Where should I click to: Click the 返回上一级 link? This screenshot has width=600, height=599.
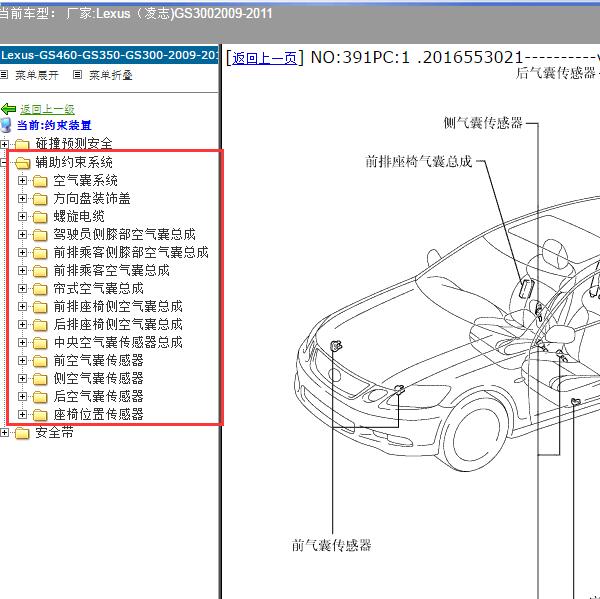(47, 109)
